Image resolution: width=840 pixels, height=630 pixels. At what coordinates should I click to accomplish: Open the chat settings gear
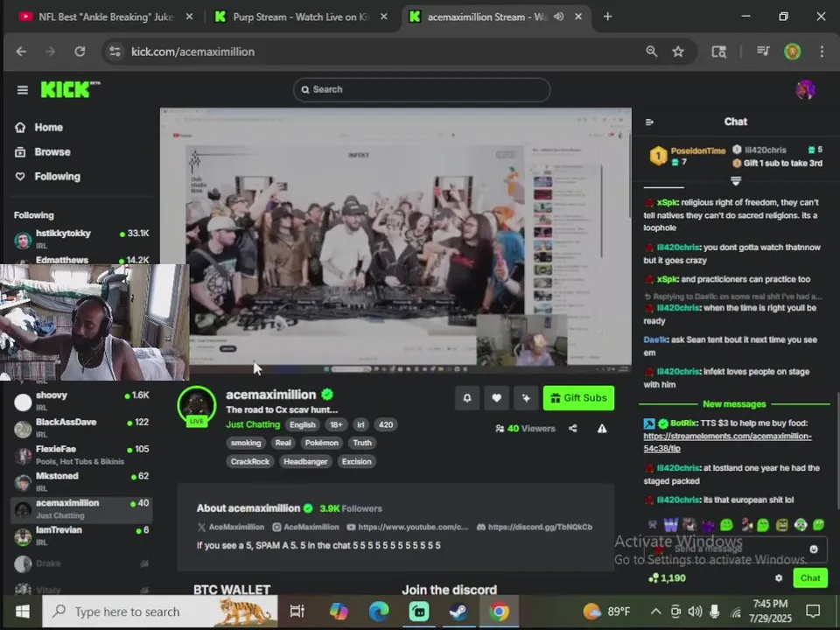[x=779, y=578]
